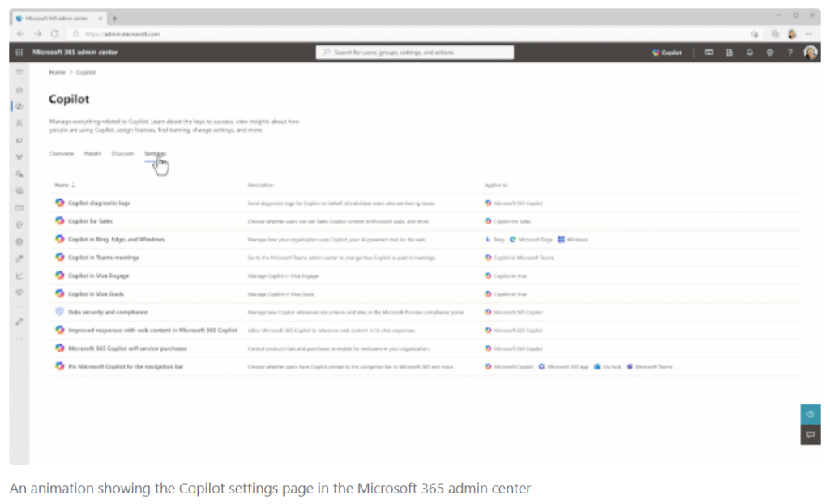Open Pin Microsoft Copilot to the navigation bar

(x=126, y=367)
